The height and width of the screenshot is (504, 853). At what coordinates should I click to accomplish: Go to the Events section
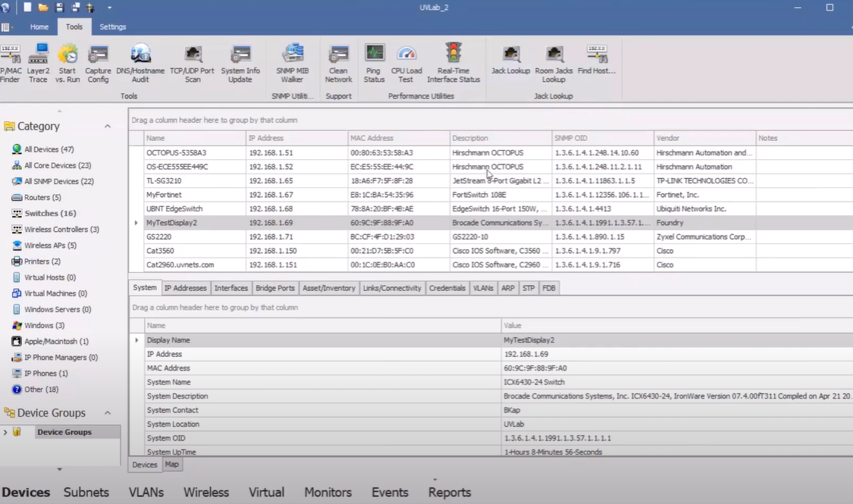click(x=390, y=492)
